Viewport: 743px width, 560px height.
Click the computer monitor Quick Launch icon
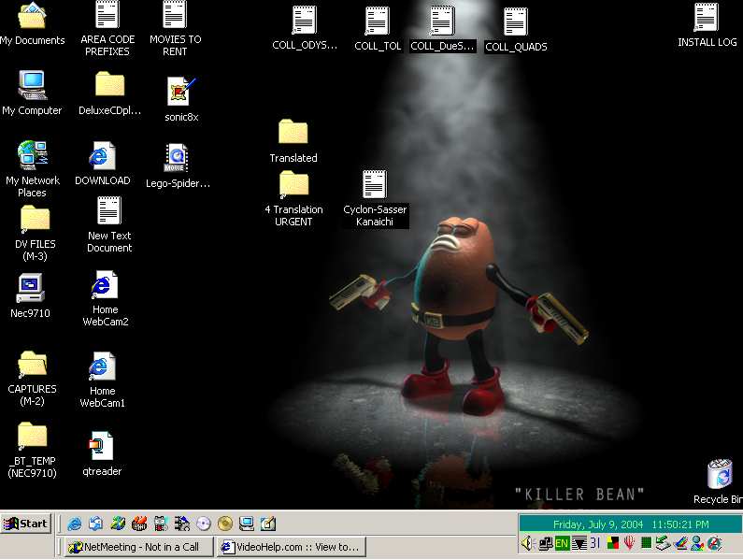[247, 524]
